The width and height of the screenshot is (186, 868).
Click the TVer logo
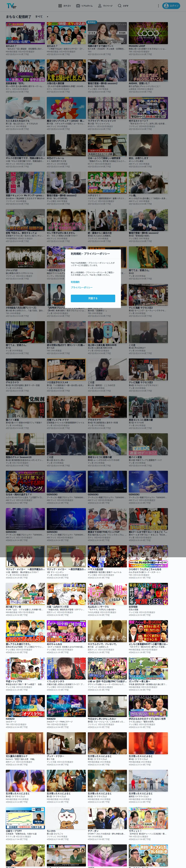11,6
